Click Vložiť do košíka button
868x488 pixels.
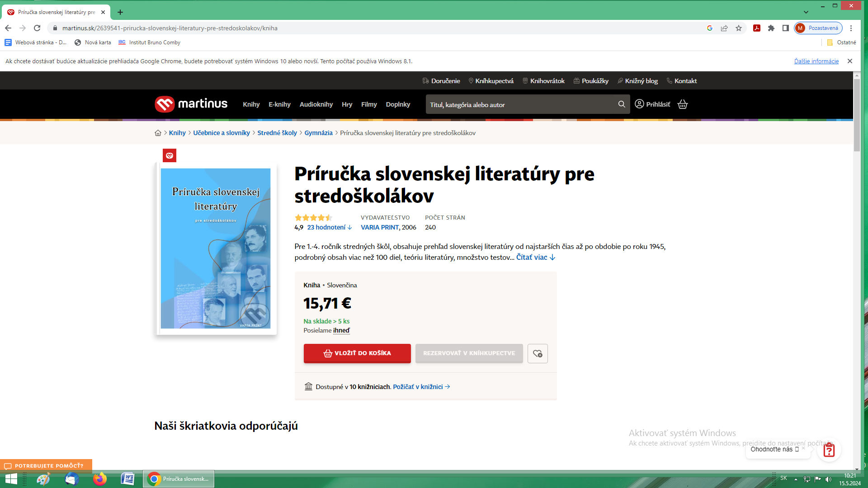pos(357,353)
